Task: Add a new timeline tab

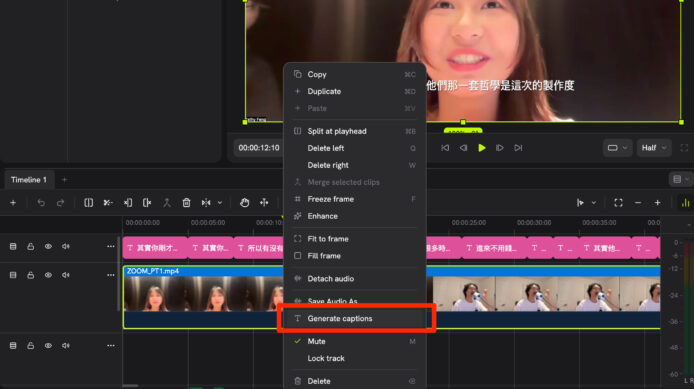Action: click(64, 180)
